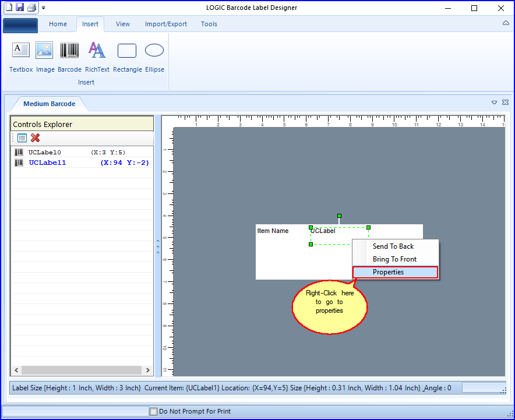
Task: Select the Insert ribbon tab
Action: point(90,24)
